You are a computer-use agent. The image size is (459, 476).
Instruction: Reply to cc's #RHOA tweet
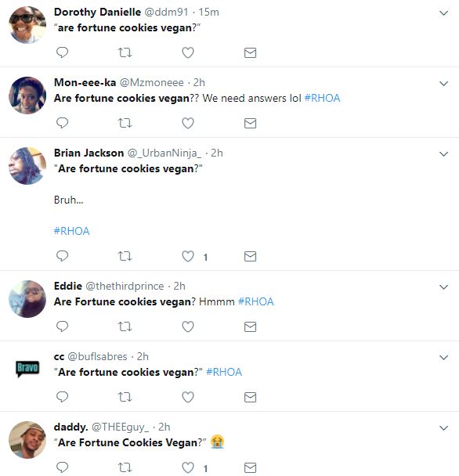pyautogui.click(x=63, y=397)
